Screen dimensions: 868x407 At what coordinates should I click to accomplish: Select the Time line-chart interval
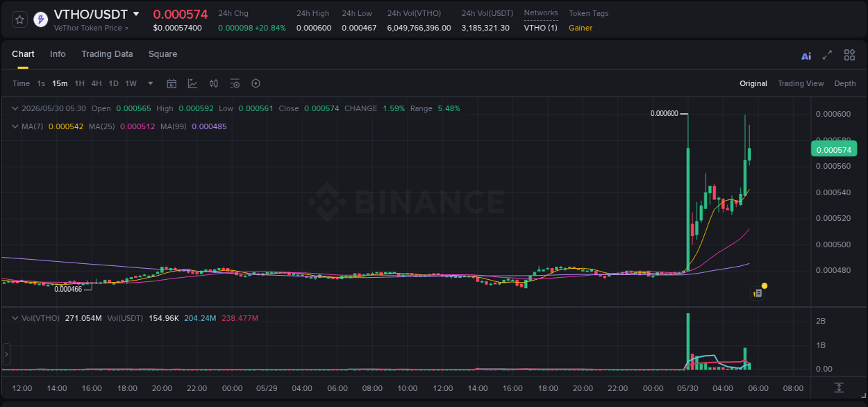point(21,83)
